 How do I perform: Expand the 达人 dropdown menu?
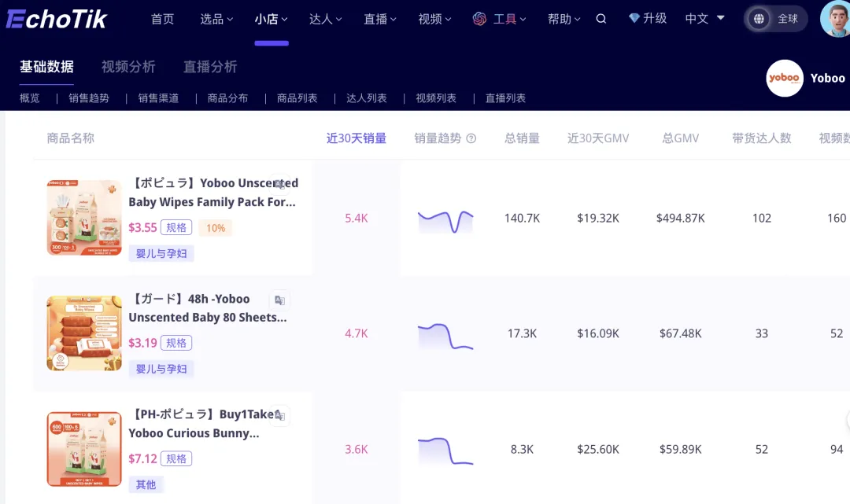click(325, 19)
